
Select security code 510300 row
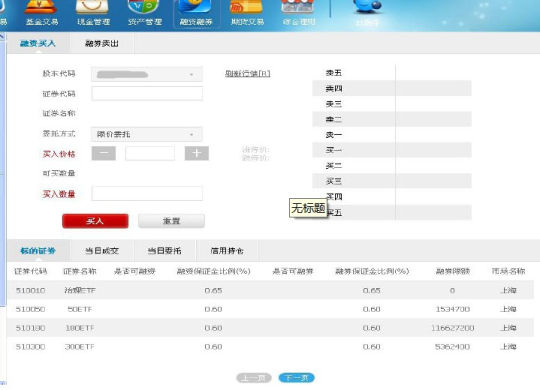270,347
